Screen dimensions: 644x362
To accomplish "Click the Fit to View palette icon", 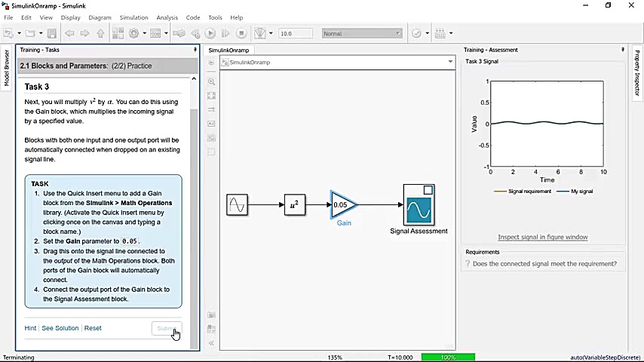I will [211, 96].
